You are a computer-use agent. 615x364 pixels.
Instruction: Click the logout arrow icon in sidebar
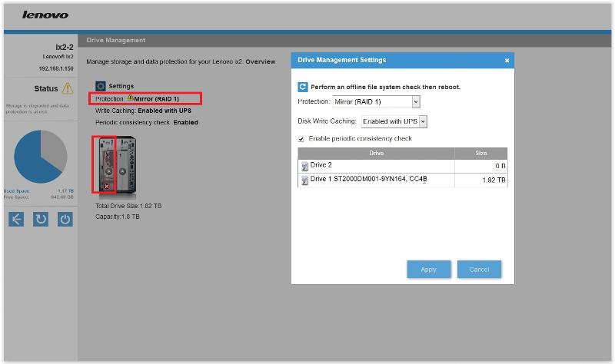[16, 219]
